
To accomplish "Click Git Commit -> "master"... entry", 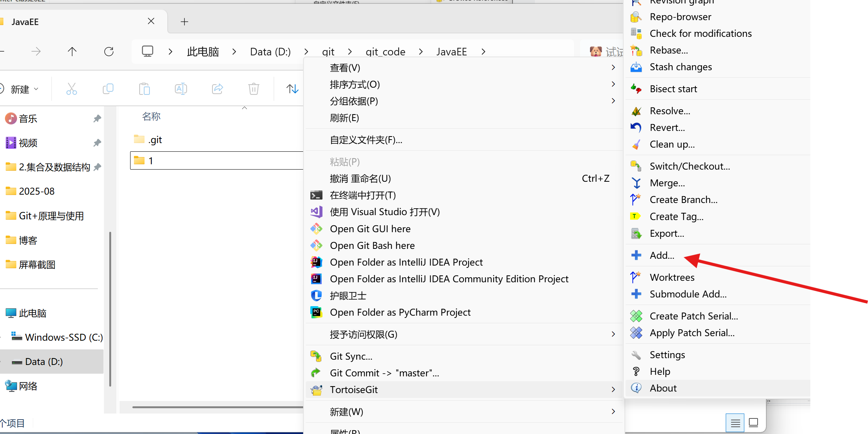I will coord(384,373).
